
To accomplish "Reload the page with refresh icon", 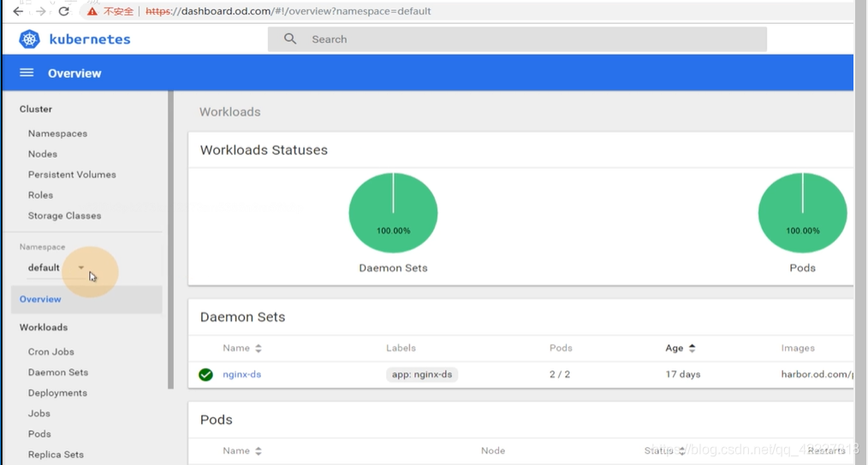I will point(63,11).
